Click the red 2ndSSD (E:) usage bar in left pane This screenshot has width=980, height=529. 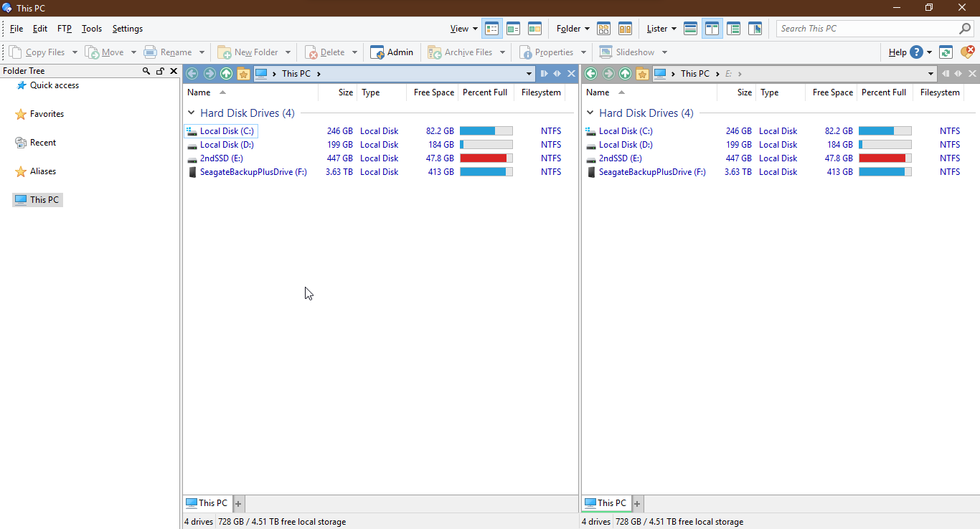click(484, 158)
